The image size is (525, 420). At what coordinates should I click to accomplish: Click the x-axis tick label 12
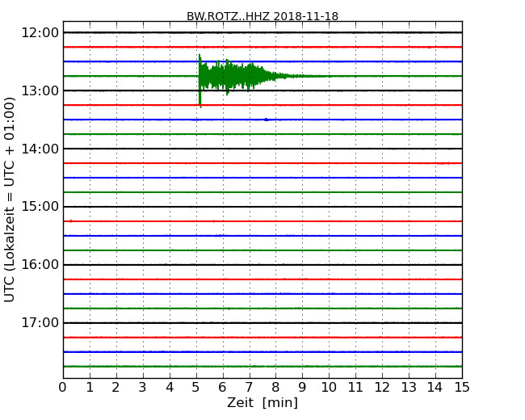pos(382,388)
